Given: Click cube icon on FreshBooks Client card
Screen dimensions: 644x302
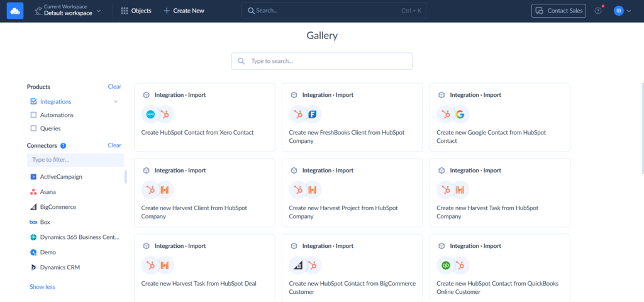Looking at the screenshot, I should [294, 95].
